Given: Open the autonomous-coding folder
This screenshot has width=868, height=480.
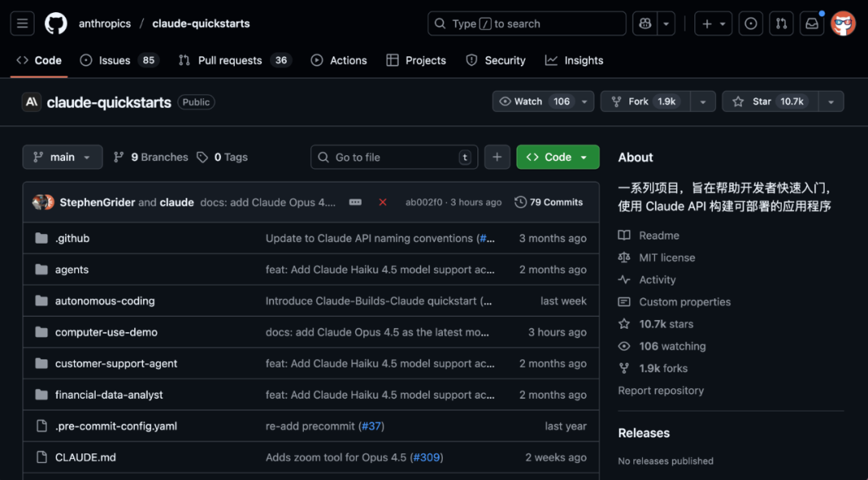Looking at the screenshot, I should click(104, 301).
